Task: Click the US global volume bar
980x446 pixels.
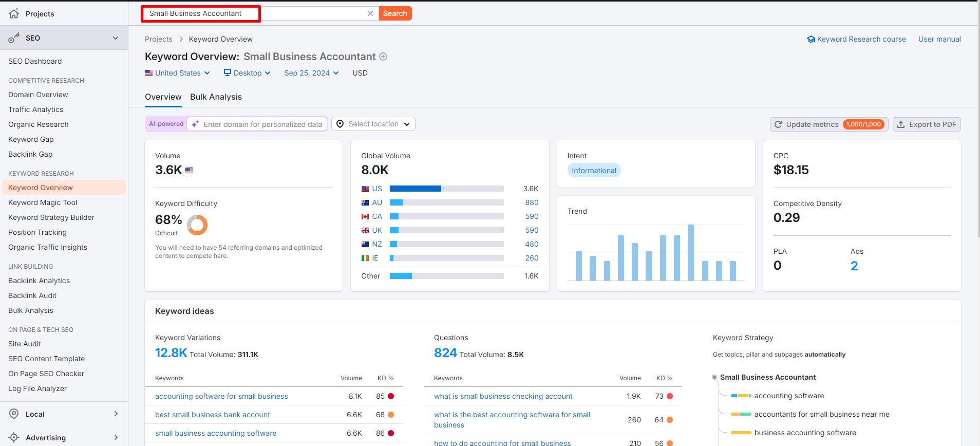Action: pos(446,189)
